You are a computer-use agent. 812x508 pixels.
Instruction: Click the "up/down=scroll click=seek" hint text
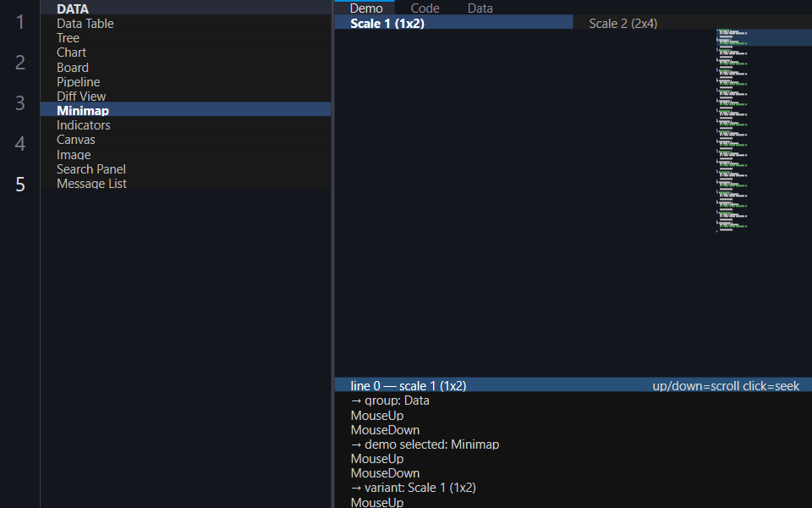tap(726, 386)
